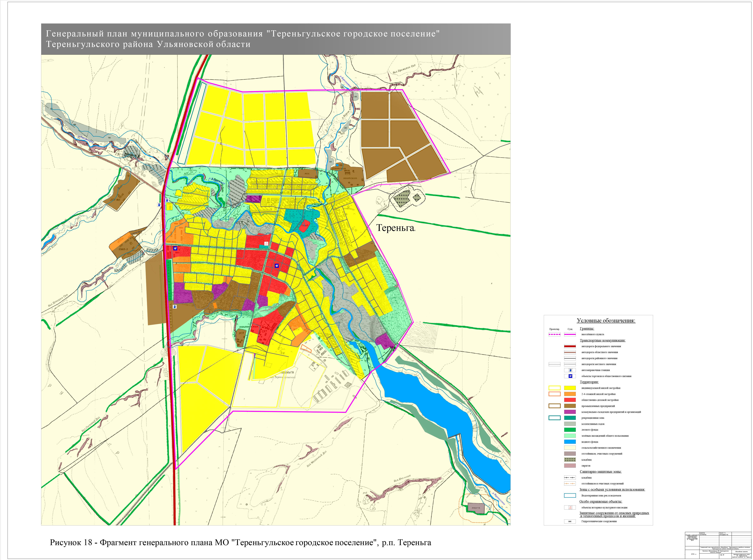The image size is (753, 560).
Task: Click the 'водного фонда' legend label
Action: [590, 442]
